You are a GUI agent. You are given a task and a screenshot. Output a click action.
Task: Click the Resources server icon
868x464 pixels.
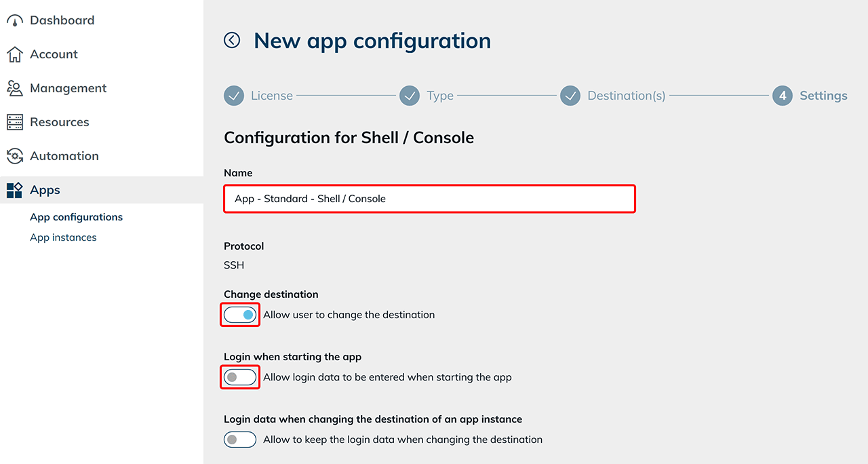click(15, 122)
